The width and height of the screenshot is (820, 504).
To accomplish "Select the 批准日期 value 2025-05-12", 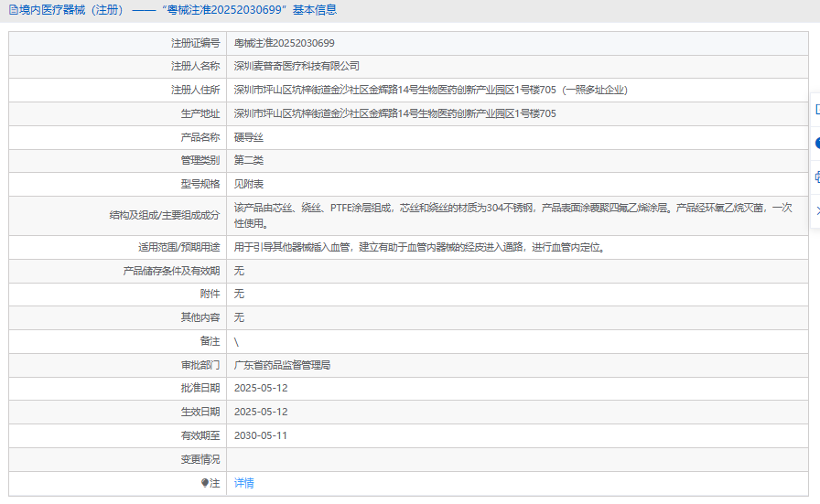I will (x=261, y=388).
